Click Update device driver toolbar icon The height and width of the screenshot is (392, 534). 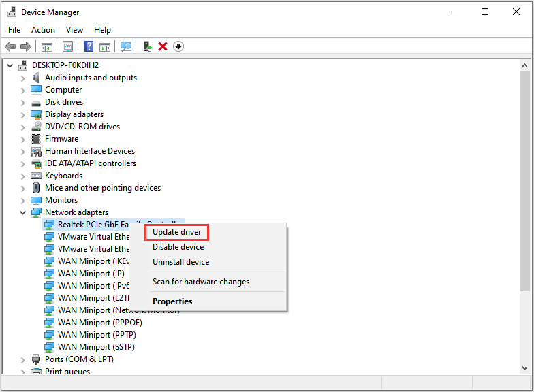click(x=147, y=46)
